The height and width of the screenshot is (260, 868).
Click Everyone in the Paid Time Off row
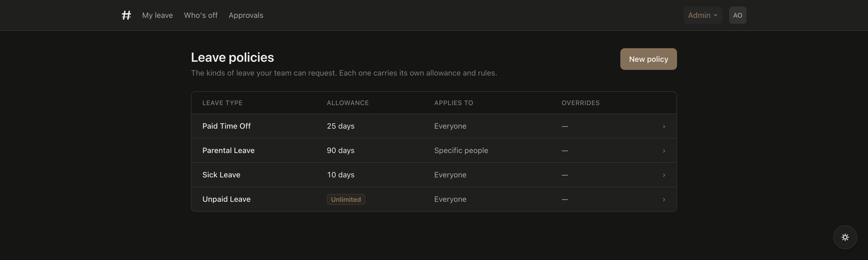pos(450,126)
